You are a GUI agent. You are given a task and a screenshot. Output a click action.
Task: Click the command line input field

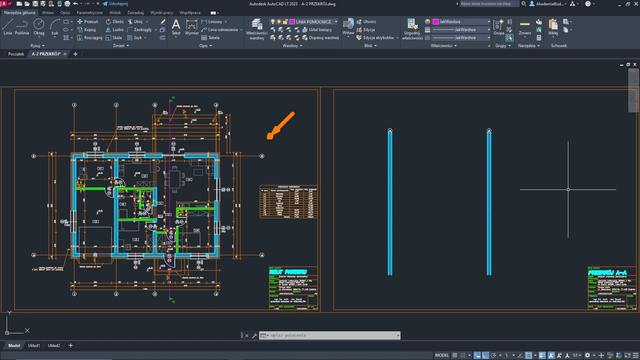[329, 336]
